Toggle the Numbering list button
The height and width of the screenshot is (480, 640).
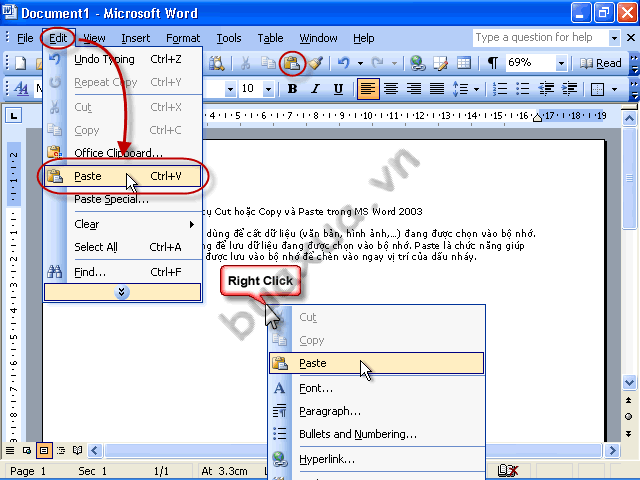[x=500, y=89]
